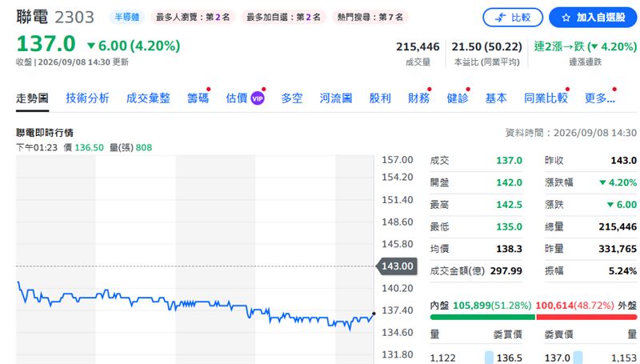Viewport: 640px width, 364px height.
Task: Open the 河流圖 tab
Action: (x=335, y=98)
